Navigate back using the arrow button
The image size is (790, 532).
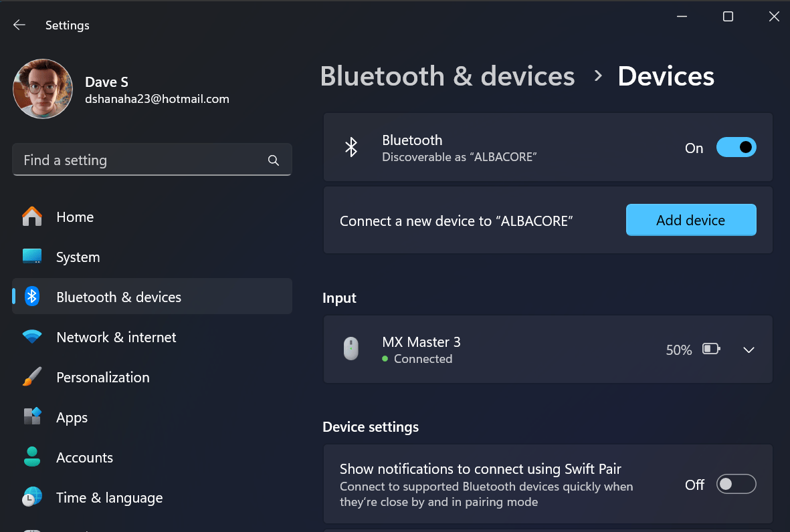point(19,25)
